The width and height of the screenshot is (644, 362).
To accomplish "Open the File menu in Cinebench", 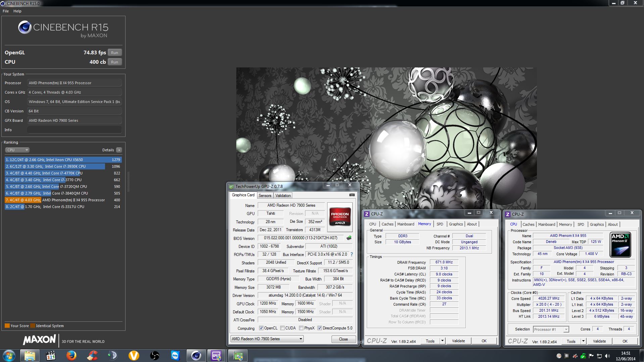I will 6,11.
